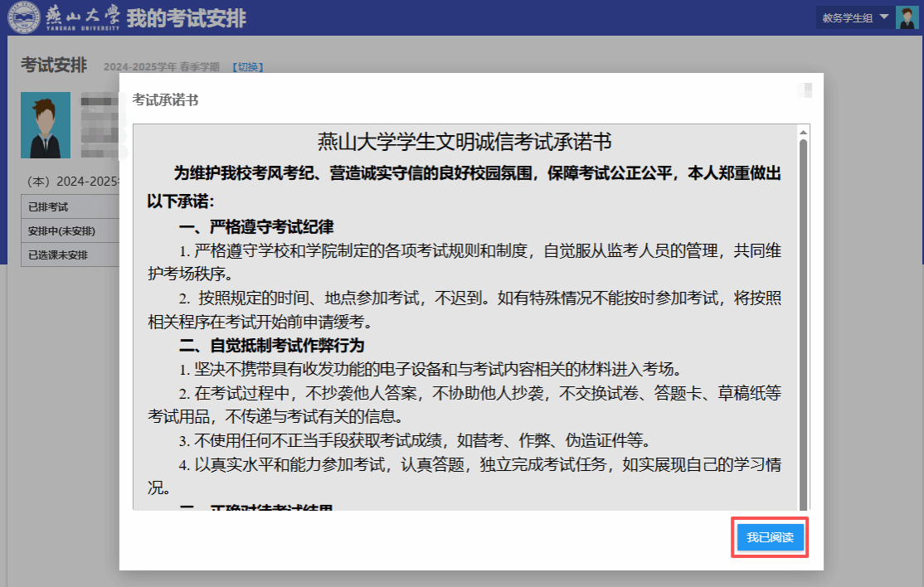Click the 考试承诺书 dialog title

[x=165, y=99]
